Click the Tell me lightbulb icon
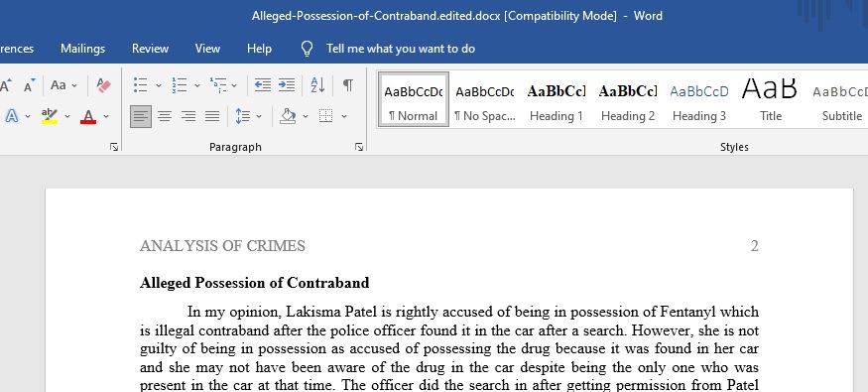The image size is (868, 392). point(307,49)
